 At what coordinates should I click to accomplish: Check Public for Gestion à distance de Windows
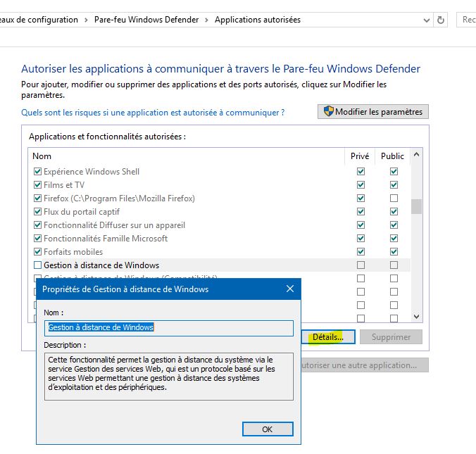click(x=394, y=265)
